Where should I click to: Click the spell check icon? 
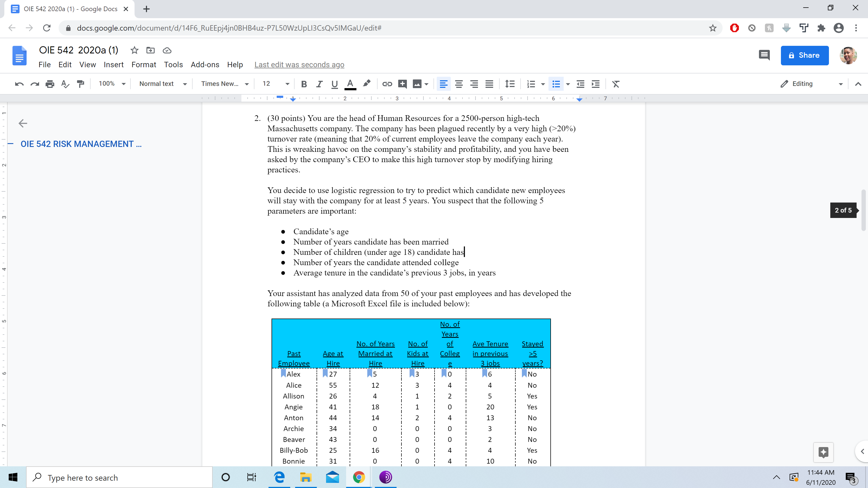click(65, 84)
